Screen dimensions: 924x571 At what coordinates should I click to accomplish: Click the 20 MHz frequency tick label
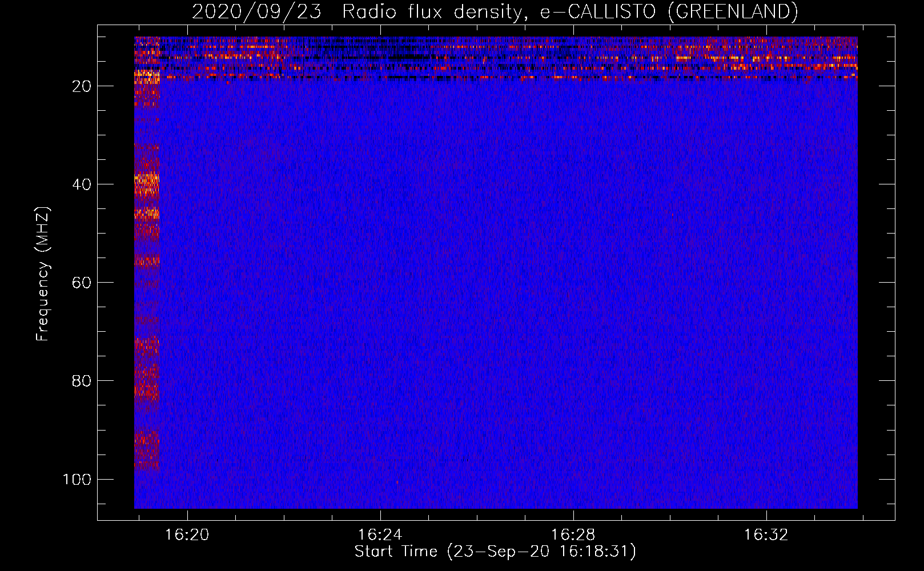tap(82, 86)
